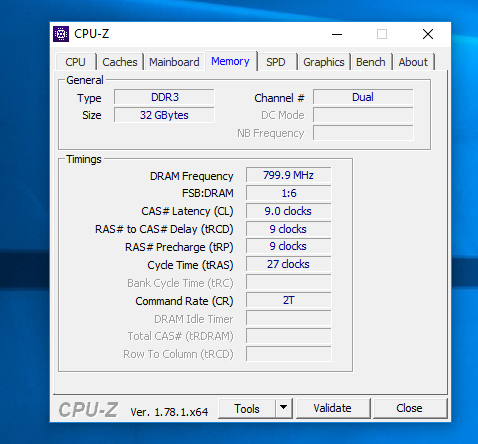Minimize the CPU-Z window

click(x=337, y=34)
